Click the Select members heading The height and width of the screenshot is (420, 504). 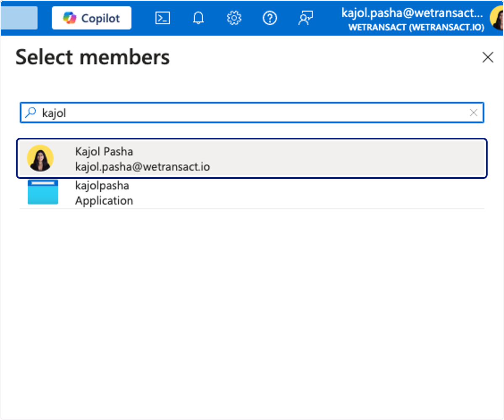[93, 57]
